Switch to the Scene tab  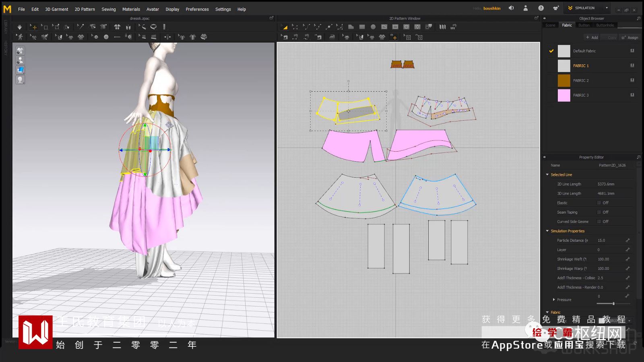pos(550,25)
